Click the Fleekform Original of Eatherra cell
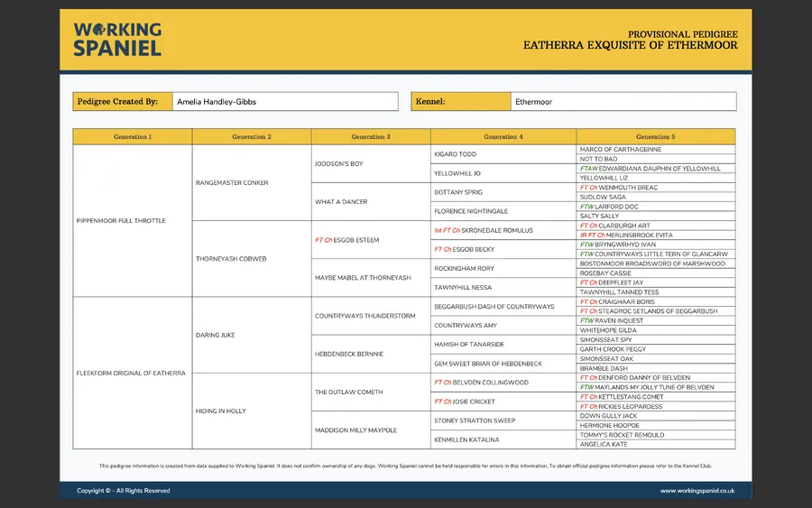The width and height of the screenshot is (812, 508). point(132,373)
